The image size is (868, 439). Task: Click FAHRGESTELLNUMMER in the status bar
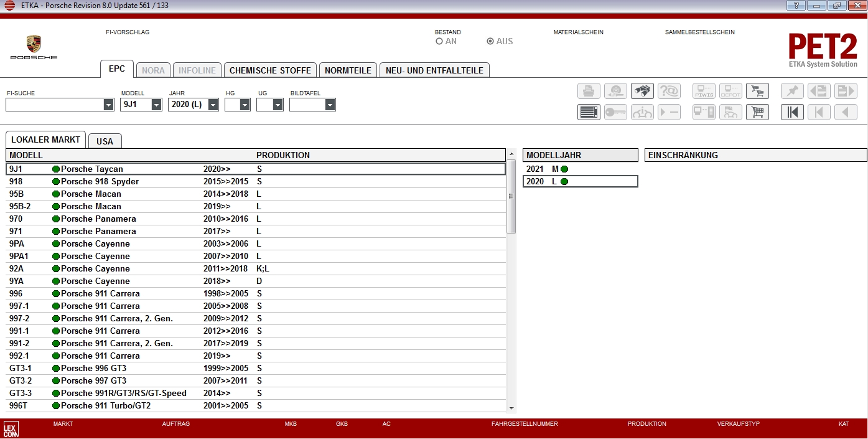click(525, 424)
